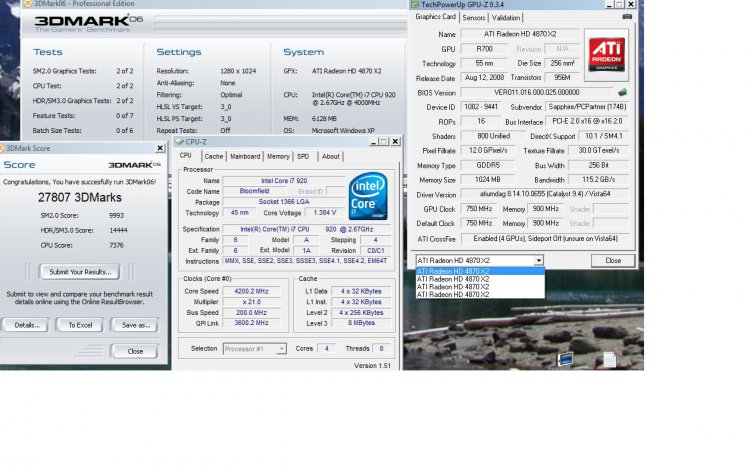The image size is (750, 470).
Task: Open the Memory tab in CPU-Z
Action: pos(278,156)
